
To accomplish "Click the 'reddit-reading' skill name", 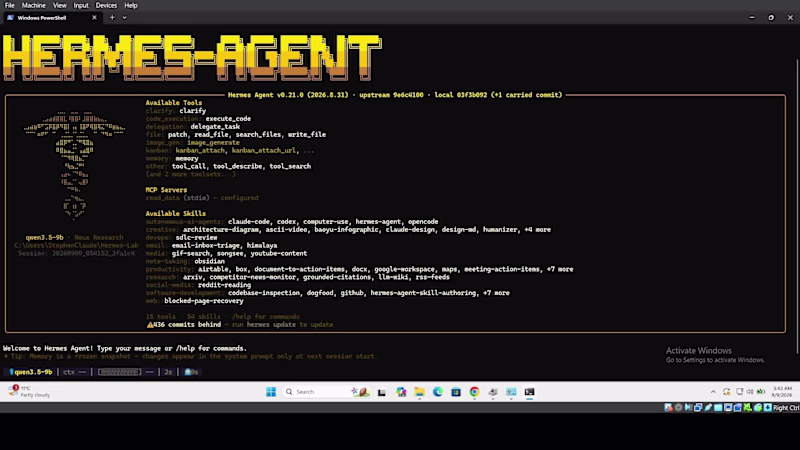I will coord(224,285).
